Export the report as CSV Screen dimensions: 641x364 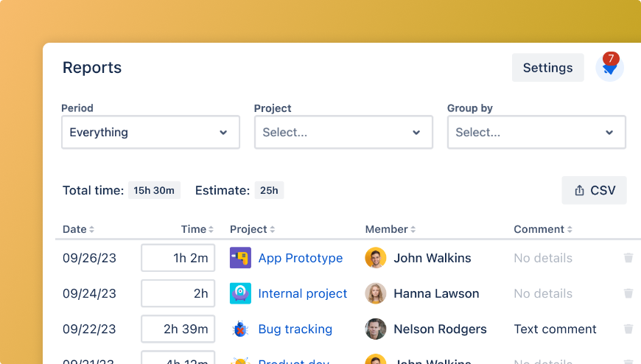pyautogui.click(x=594, y=190)
